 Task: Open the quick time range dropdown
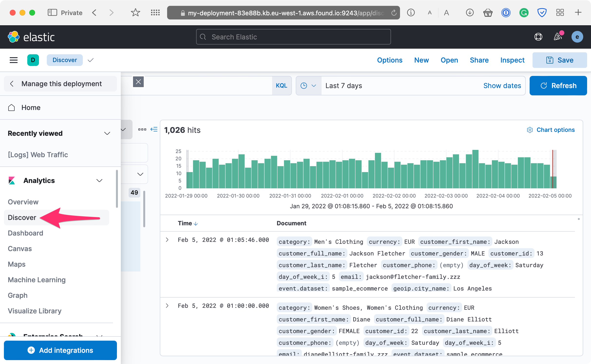308,86
